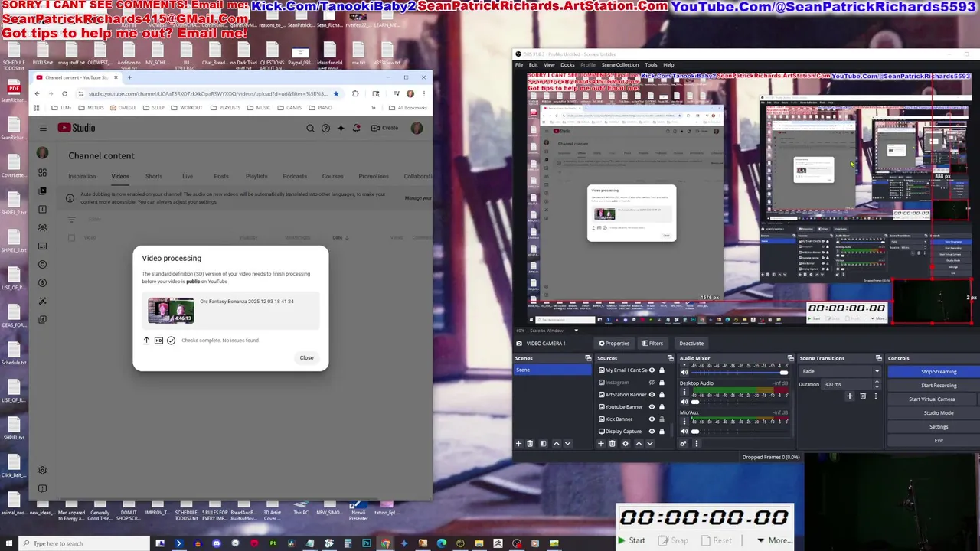Select all videos checkbox in table header
Image resolution: width=980 pixels, height=551 pixels.
(x=71, y=237)
